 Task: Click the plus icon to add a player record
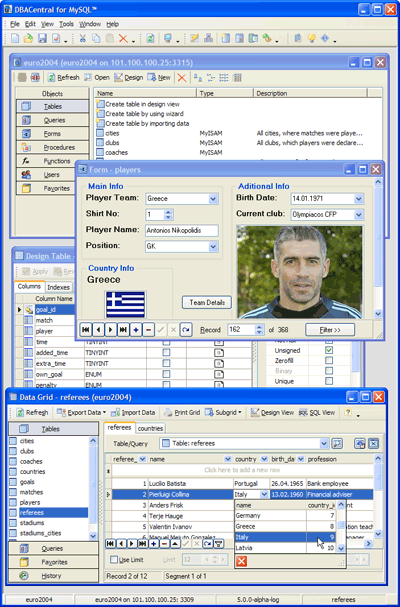click(x=136, y=330)
